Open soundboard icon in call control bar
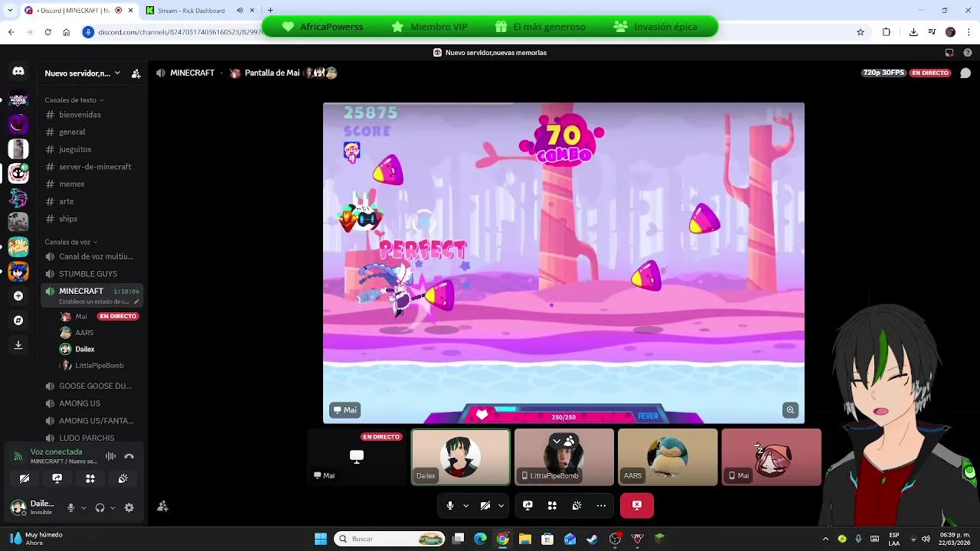Viewport: 980px width, 551px height. tap(577, 505)
